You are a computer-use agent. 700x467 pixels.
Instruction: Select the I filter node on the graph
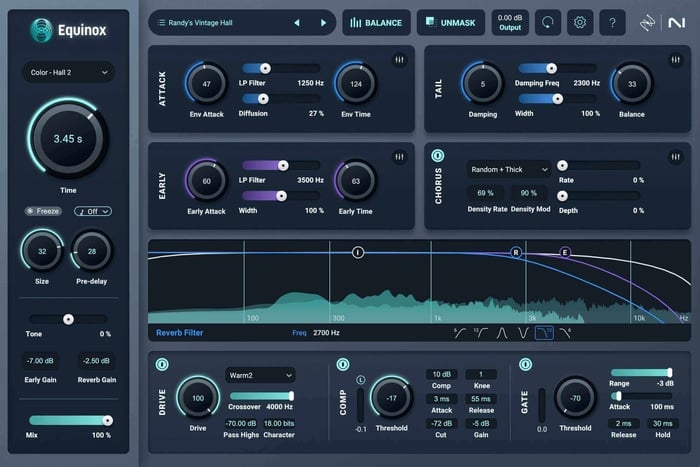[358, 253]
